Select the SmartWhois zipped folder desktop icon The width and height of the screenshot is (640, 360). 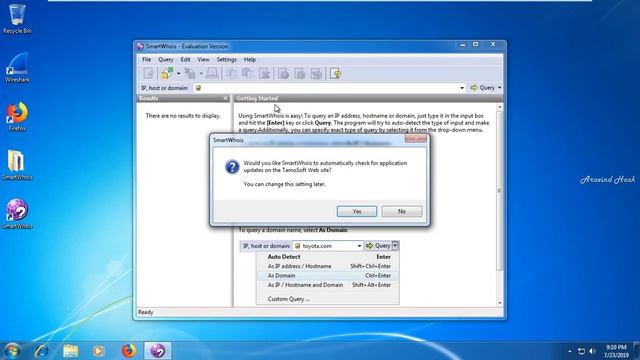[17, 165]
